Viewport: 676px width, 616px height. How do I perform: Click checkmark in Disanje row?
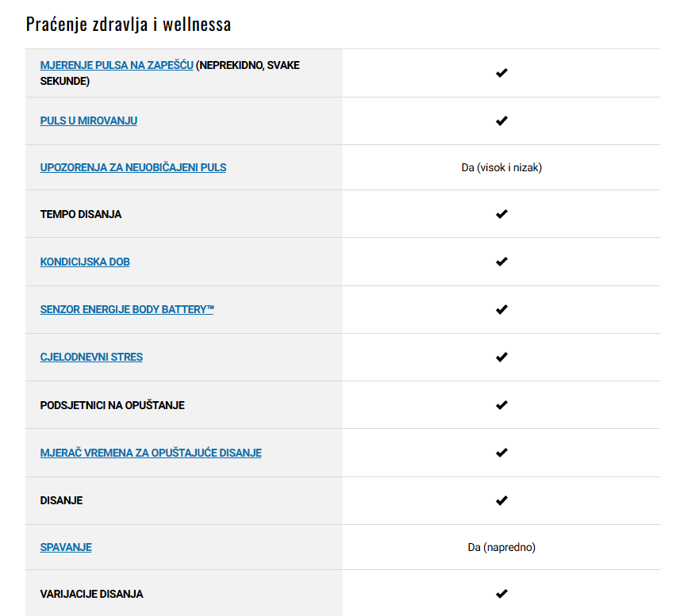pyautogui.click(x=501, y=500)
